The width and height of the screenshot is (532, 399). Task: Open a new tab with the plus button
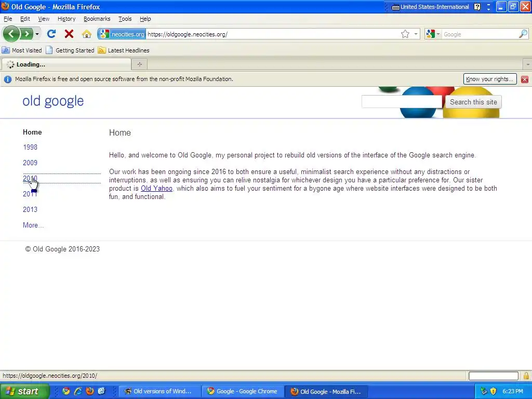click(x=139, y=64)
